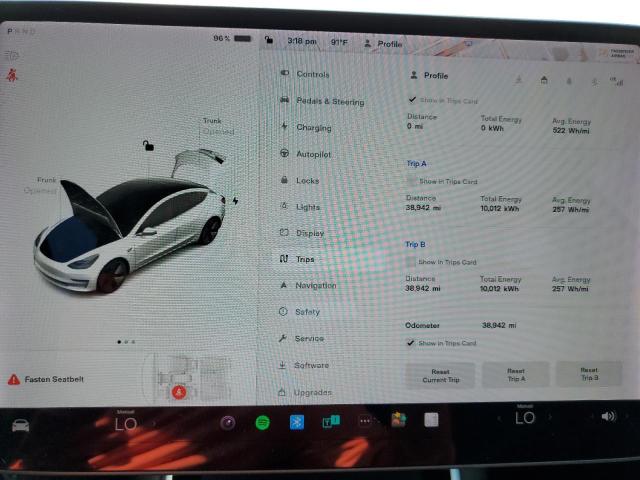Open the more apps ellipsis icon
The height and width of the screenshot is (480, 640).
click(365, 421)
